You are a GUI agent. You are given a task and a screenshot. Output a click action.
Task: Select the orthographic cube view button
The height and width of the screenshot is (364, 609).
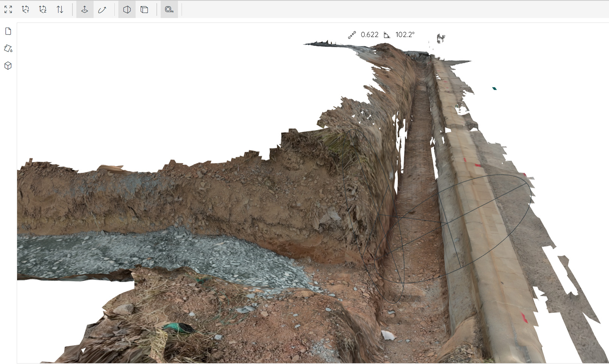click(x=144, y=10)
